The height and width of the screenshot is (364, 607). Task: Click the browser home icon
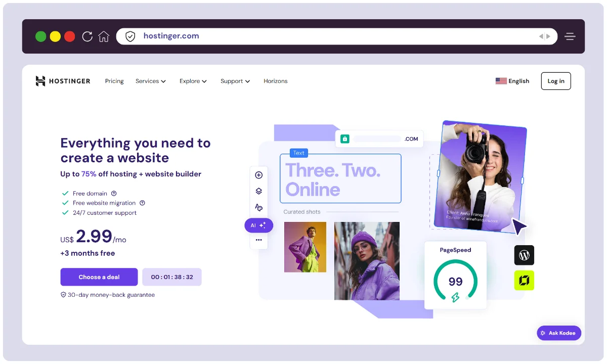pyautogui.click(x=104, y=36)
